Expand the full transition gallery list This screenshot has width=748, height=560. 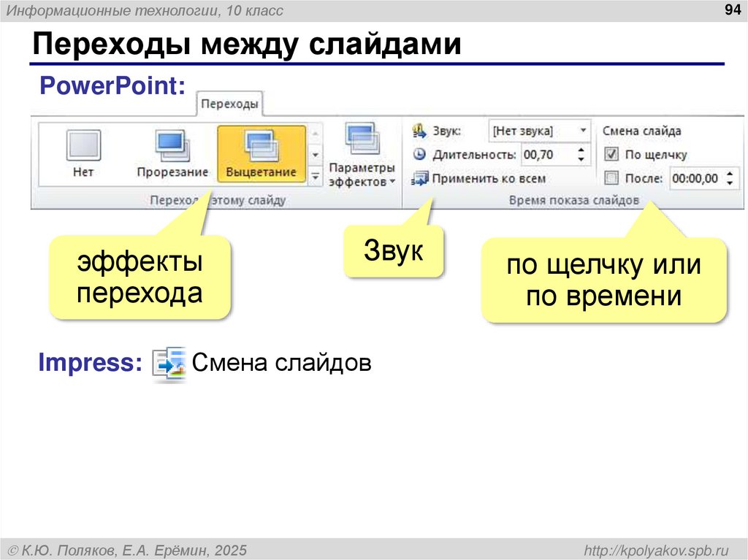pyautogui.click(x=316, y=176)
